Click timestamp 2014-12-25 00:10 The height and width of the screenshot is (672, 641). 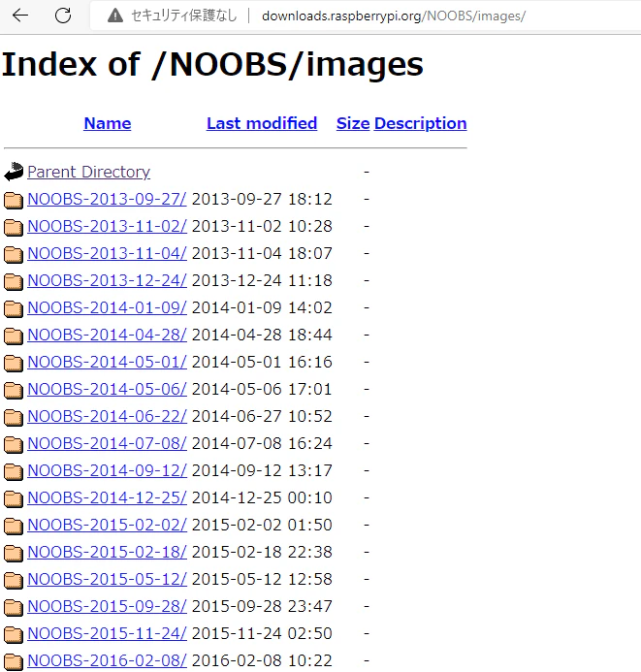pos(262,497)
